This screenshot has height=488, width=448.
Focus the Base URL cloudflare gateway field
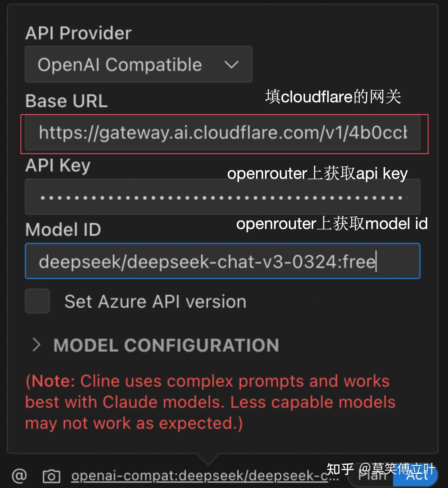click(223, 133)
